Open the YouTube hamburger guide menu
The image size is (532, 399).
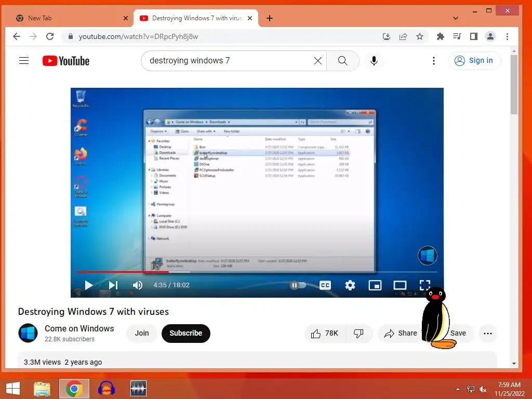(24, 61)
